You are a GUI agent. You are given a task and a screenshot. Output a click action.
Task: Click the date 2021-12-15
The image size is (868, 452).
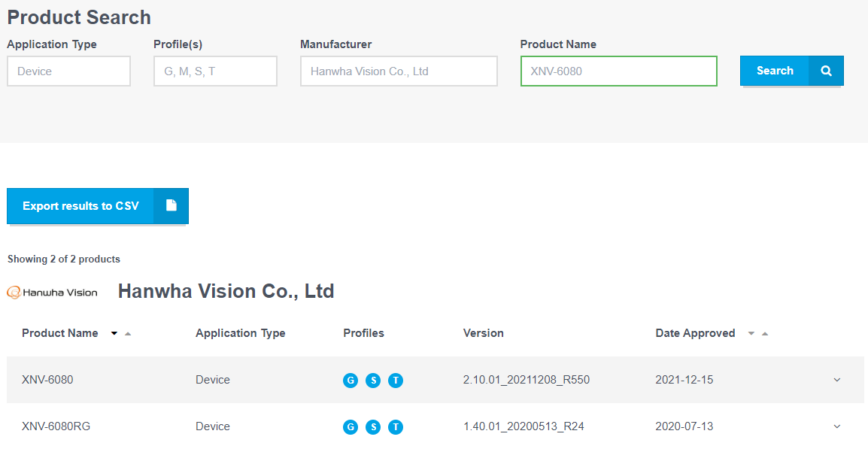tap(684, 380)
